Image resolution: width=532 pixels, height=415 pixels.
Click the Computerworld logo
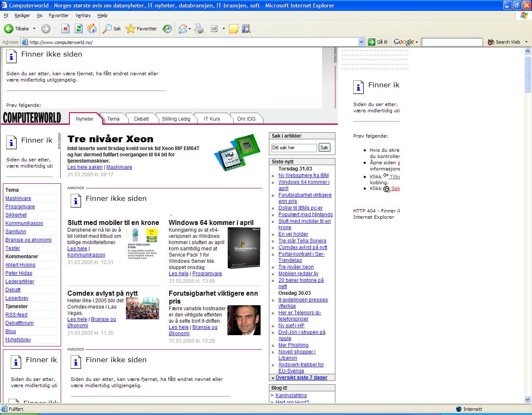pyautogui.click(x=32, y=118)
